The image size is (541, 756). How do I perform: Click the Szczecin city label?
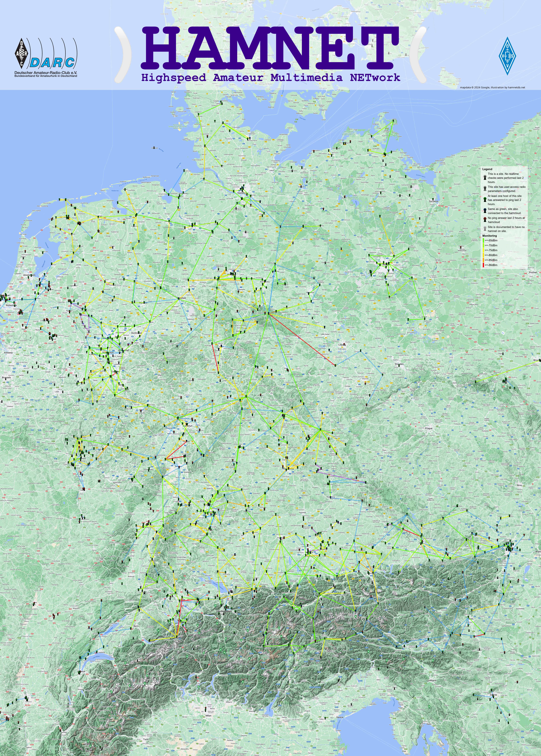tap(434, 201)
